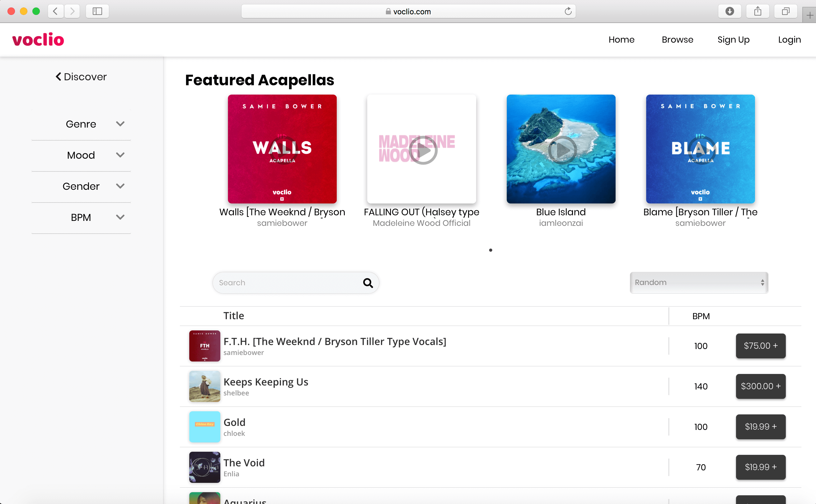816x504 pixels.
Task: Click the search magnifying glass icon
Action: [x=368, y=283]
